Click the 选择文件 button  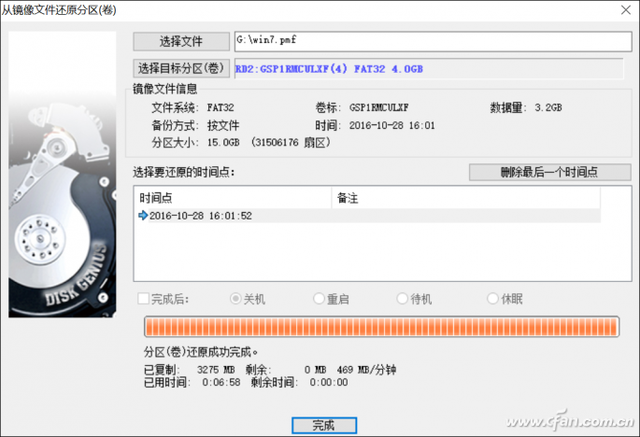click(181, 41)
